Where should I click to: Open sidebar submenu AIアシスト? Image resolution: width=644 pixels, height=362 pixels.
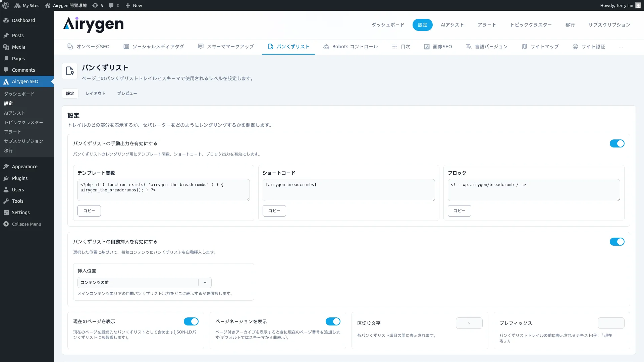14,113
